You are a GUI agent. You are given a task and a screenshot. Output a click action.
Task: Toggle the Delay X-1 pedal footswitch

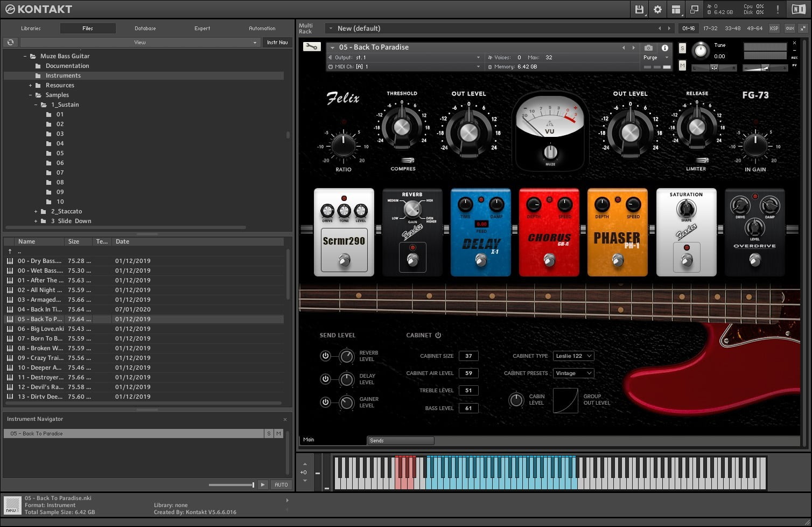tap(481, 261)
